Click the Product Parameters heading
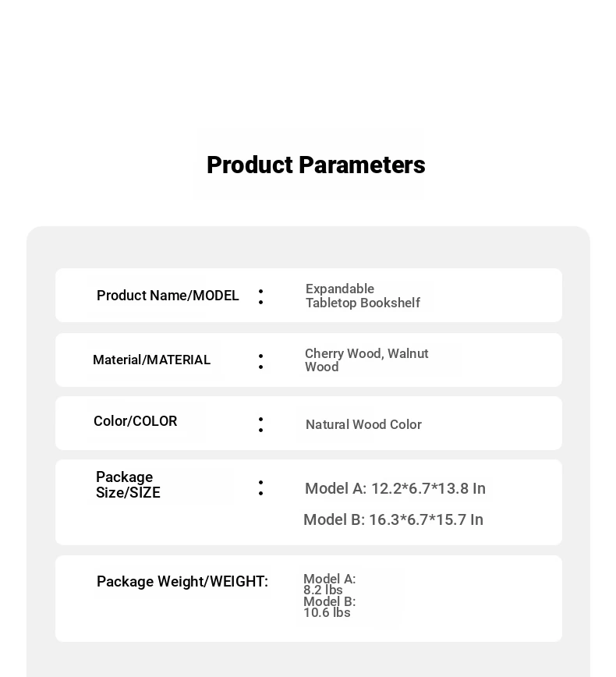This screenshot has height=677, width=616. point(316,165)
